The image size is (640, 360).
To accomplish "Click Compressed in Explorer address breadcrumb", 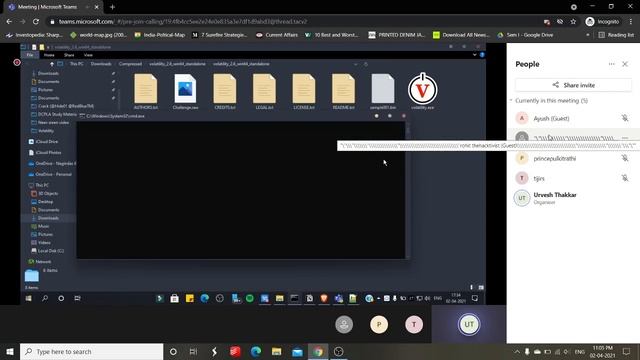I will 130,64.
